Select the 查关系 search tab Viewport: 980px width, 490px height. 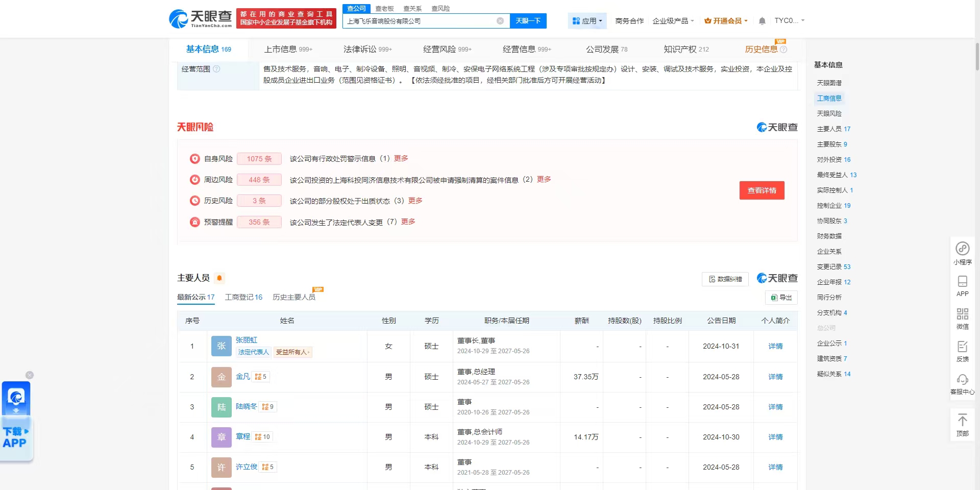coord(412,9)
